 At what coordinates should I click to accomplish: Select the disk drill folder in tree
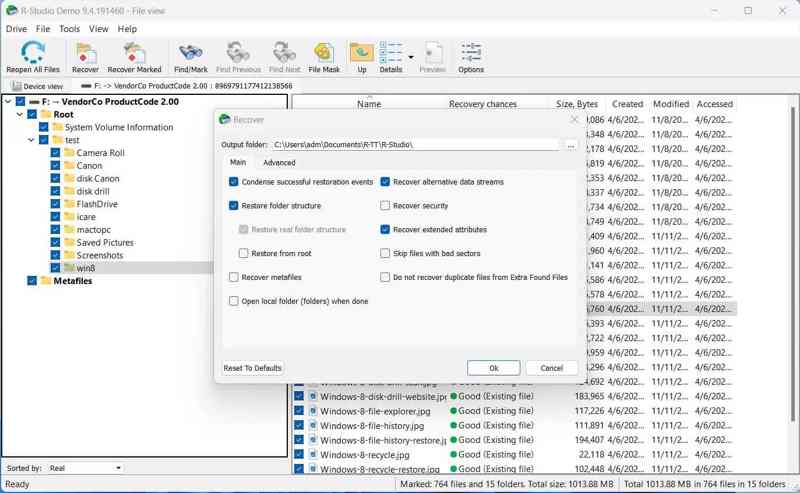(93, 191)
